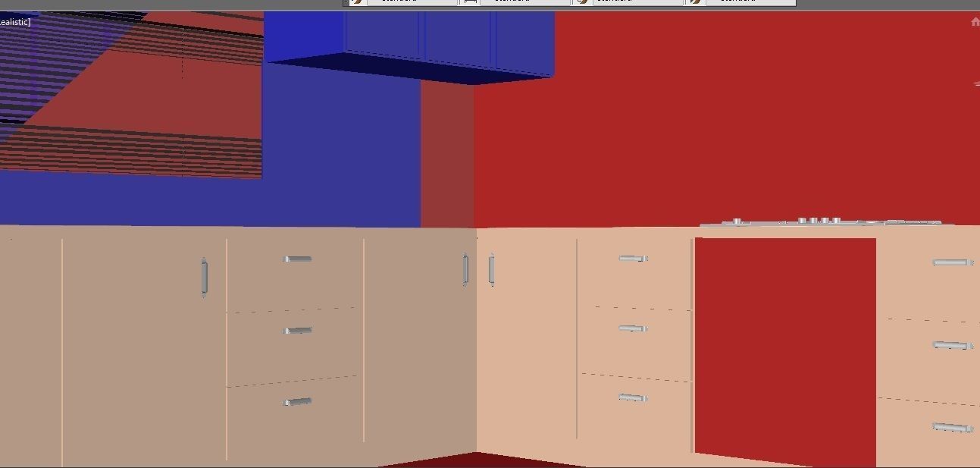The height and width of the screenshot is (468, 980).
Task: Open the Realistic viewport shading label menu
Action: [x=14, y=22]
